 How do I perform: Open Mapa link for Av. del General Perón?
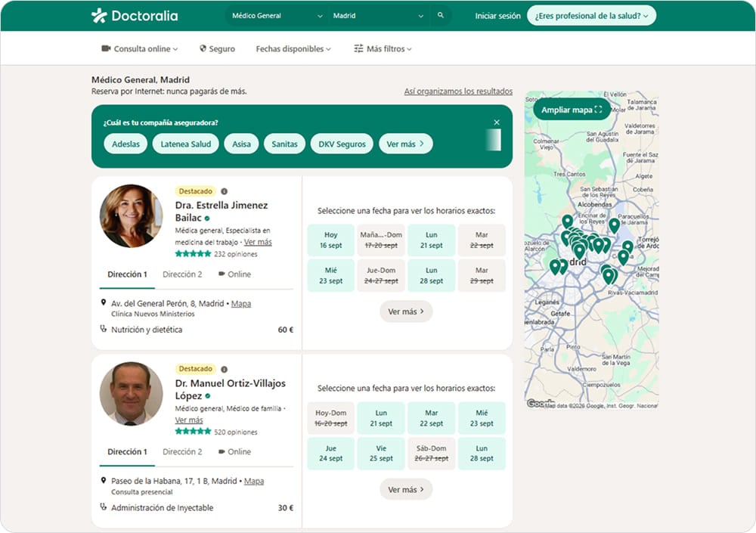click(x=241, y=303)
